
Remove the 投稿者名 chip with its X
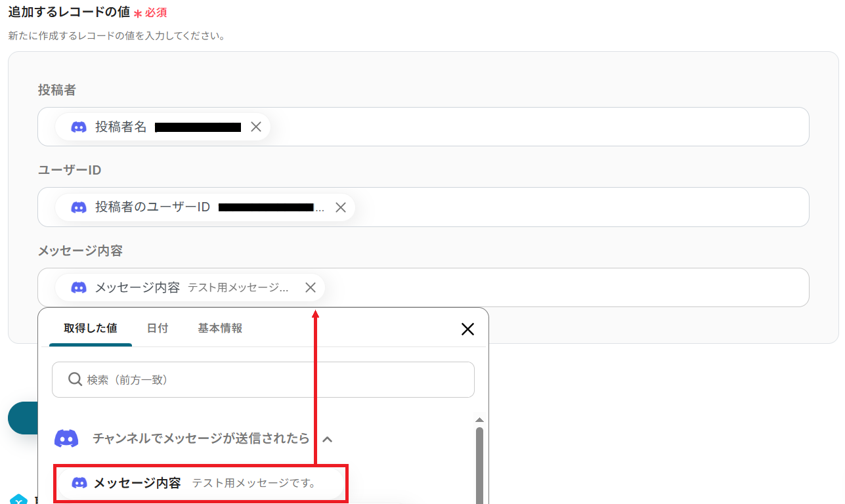pos(256,127)
